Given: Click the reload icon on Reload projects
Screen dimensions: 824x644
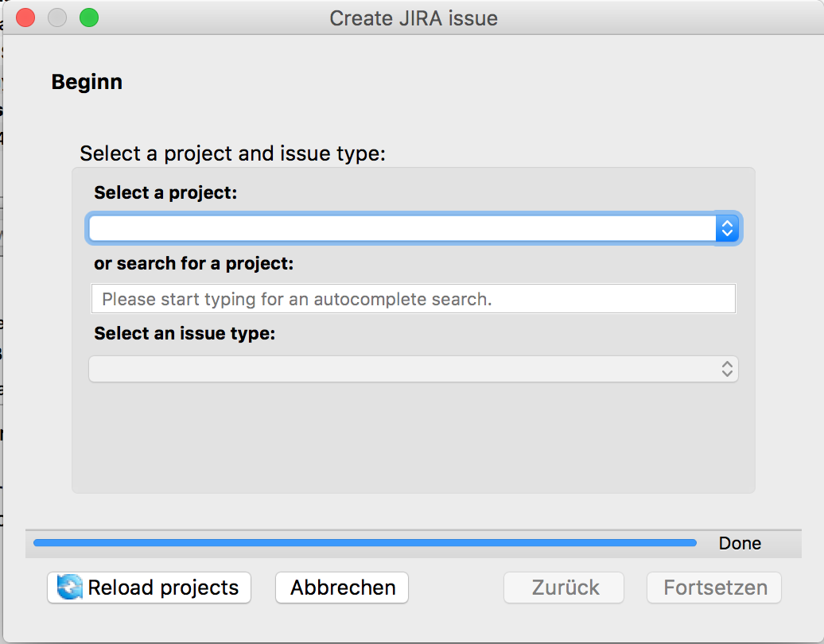Looking at the screenshot, I should point(69,588).
